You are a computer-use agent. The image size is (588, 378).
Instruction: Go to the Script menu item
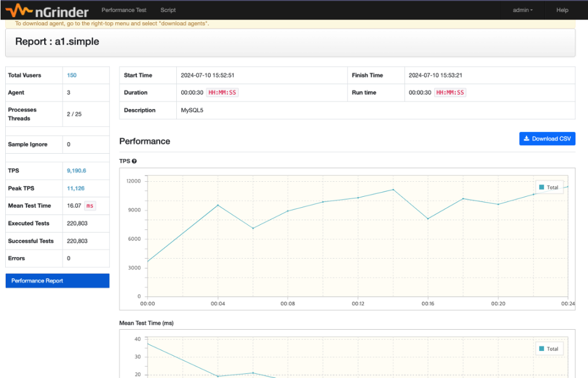168,10
